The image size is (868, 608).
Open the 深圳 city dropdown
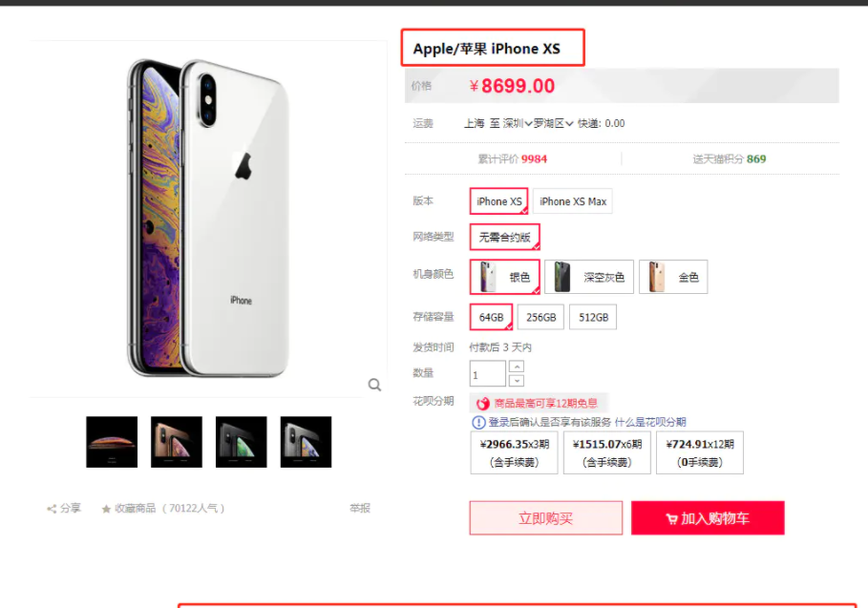coord(518,123)
